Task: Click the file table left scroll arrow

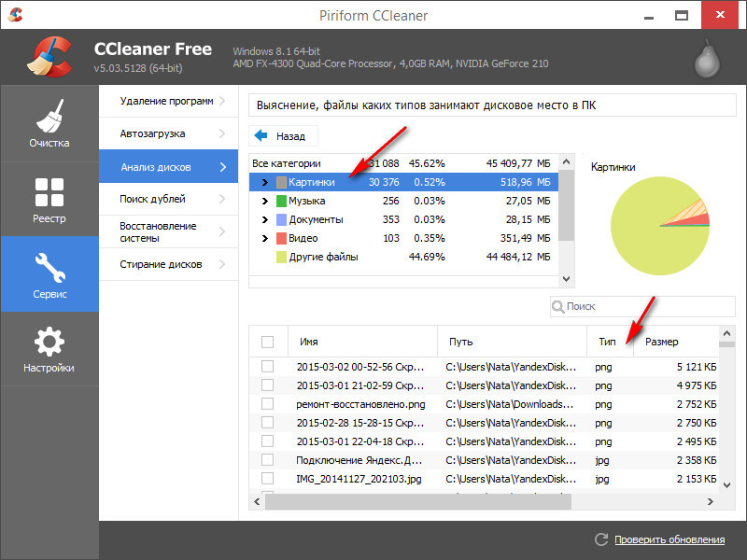Action: point(258,501)
